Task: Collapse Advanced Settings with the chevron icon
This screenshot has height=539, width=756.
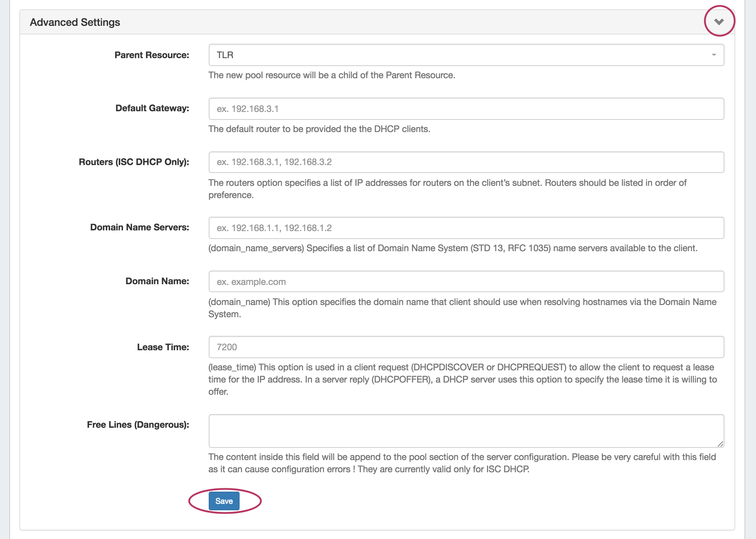Action: pyautogui.click(x=719, y=22)
